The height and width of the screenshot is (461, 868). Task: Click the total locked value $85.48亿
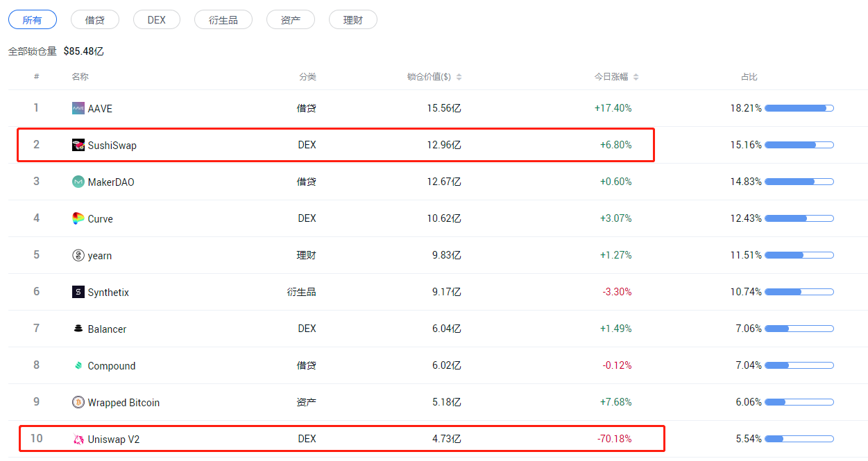tap(84, 51)
